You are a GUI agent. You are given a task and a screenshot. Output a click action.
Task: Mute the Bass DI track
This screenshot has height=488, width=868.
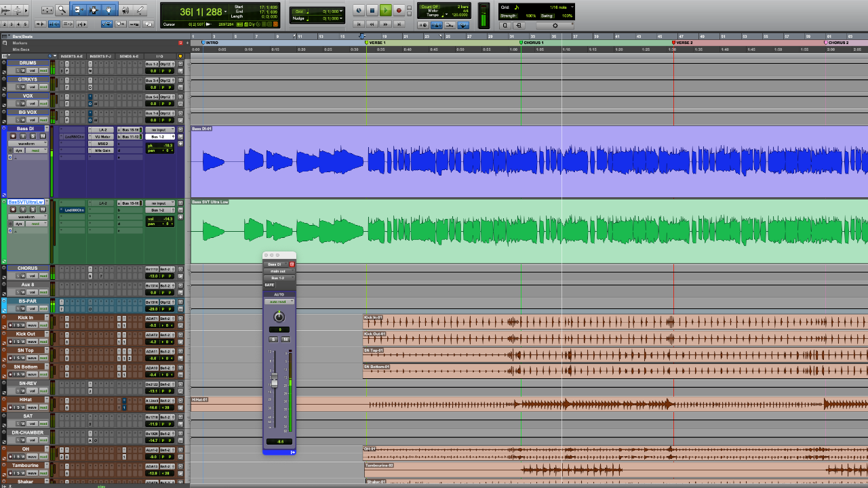(43, 136)
